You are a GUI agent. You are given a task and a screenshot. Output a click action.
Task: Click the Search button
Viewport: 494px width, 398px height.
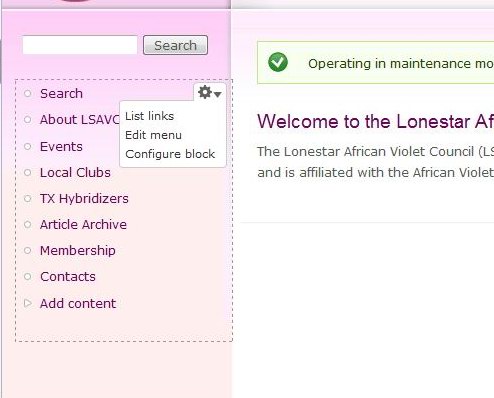coord(175,45)
